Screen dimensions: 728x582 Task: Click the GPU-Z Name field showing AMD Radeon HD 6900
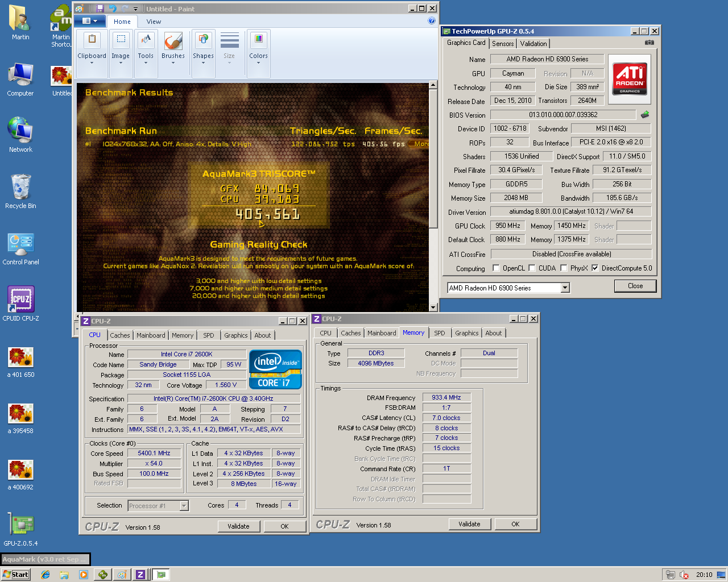point(547,59)
